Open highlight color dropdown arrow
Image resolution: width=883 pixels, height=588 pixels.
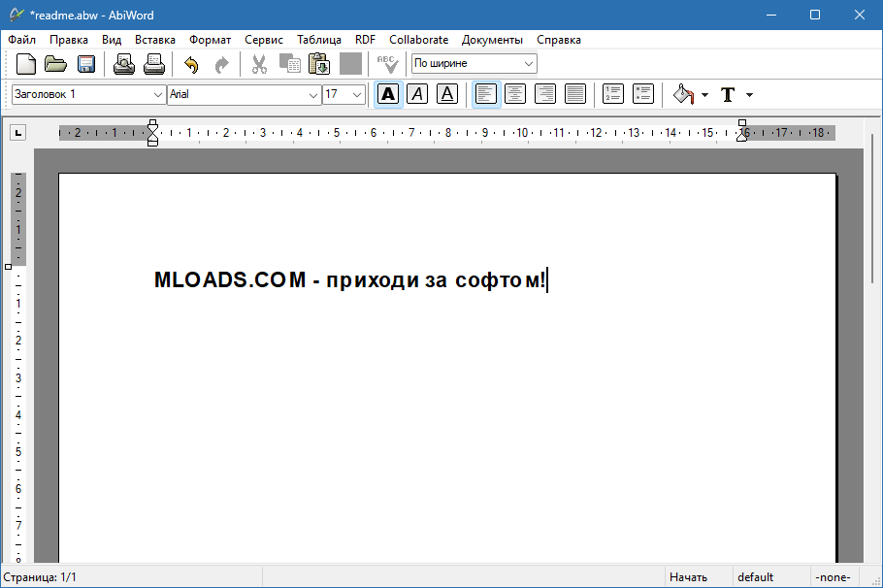[x=705, y=95]
